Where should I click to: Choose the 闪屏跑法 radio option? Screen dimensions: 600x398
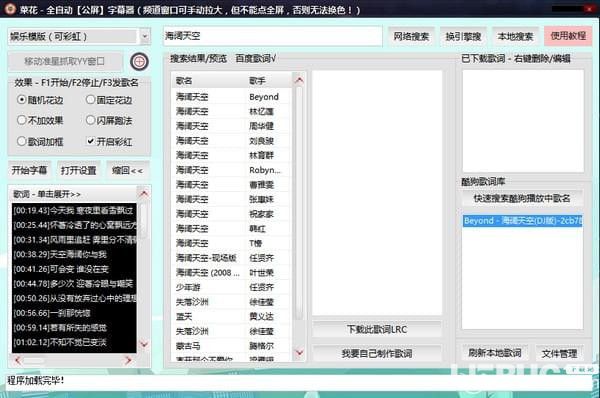coord(109,121)
